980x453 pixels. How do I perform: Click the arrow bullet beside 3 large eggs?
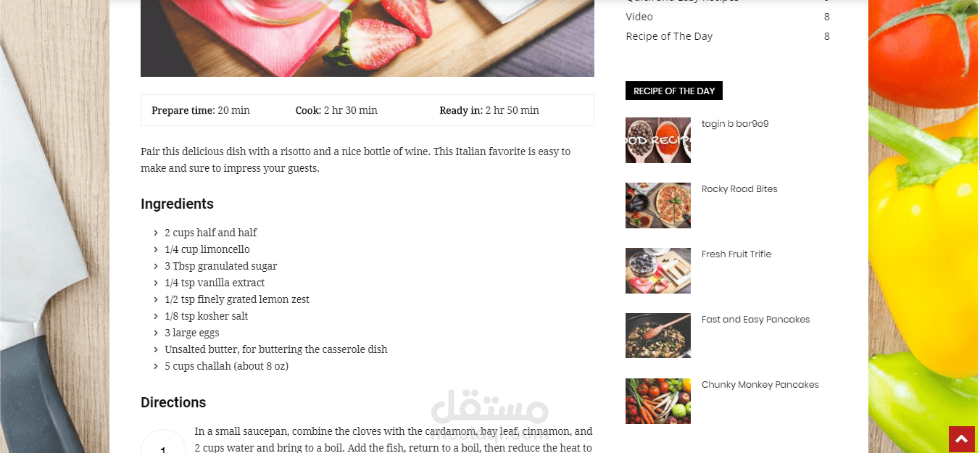tap(156, 333)
